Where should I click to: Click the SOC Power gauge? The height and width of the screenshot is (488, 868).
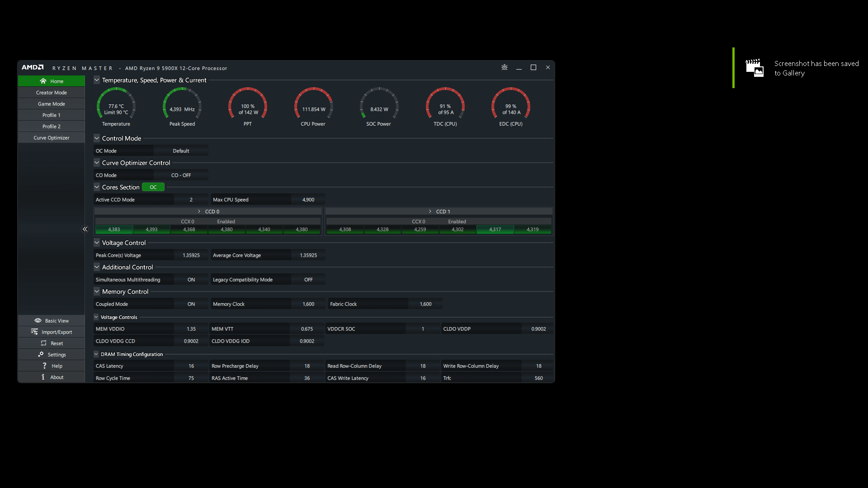[x=379, y=103]
